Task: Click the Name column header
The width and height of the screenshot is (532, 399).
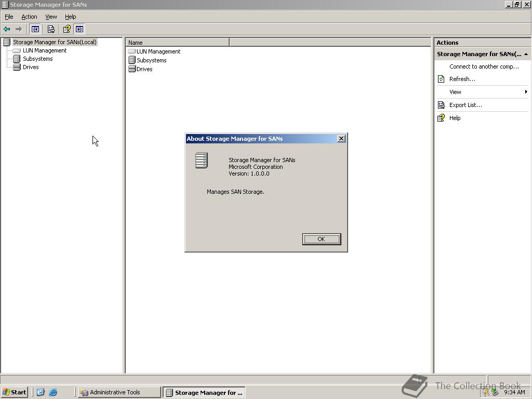Action: [x=178, y=43]
